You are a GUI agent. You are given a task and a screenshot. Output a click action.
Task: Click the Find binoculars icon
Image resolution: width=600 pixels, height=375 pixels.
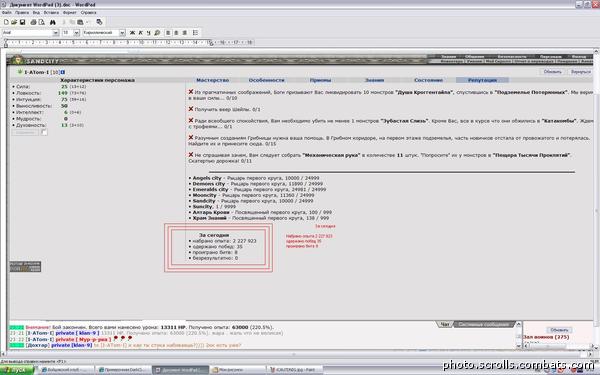click(53, 22)
